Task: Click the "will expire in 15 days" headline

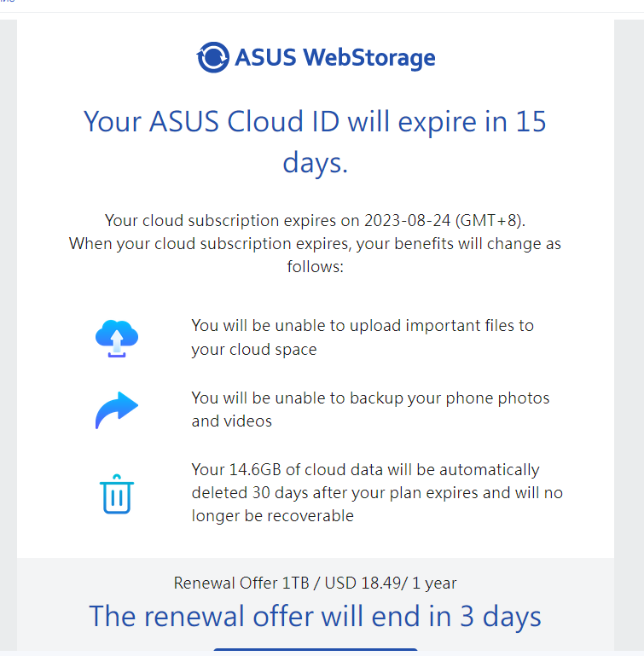Action: (x=315, y=122)
